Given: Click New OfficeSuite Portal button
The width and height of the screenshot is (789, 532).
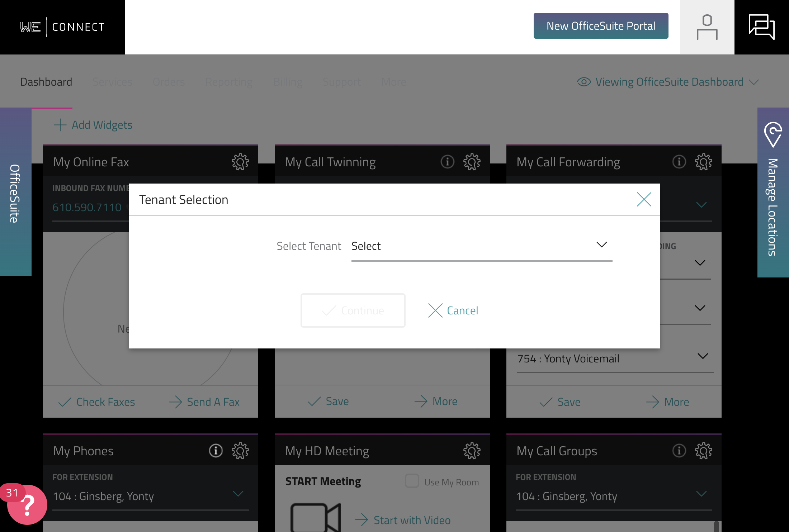Looking at the screenshot, I should click(x=601, y=26).
